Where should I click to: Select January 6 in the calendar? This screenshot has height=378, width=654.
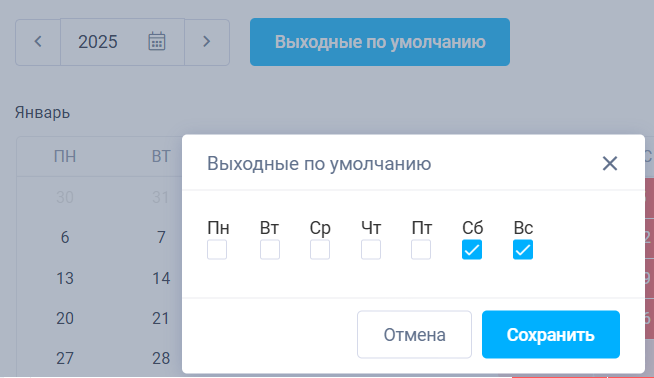point(65,237)
